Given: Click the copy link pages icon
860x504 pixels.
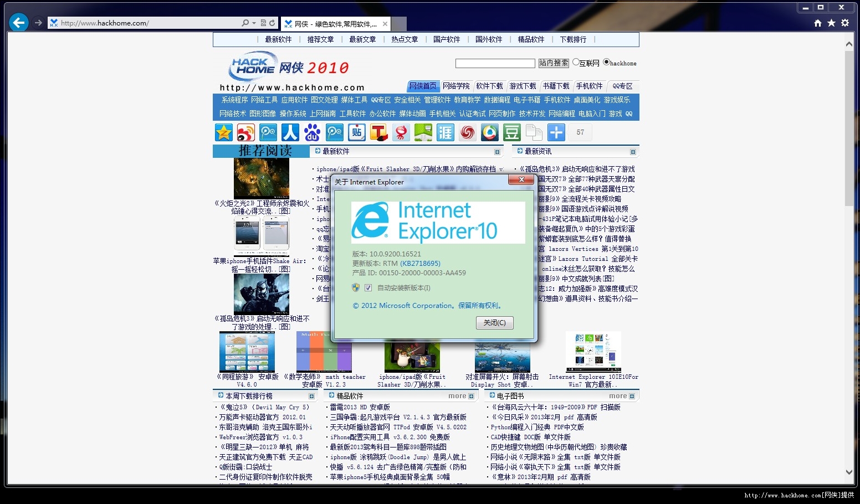Looking at the screenshot, I should (534, 132).
